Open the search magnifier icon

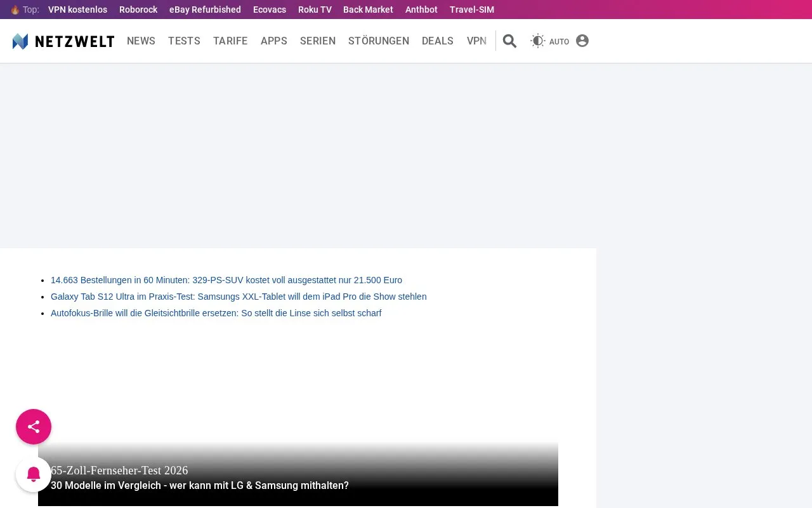coord(509,41)
